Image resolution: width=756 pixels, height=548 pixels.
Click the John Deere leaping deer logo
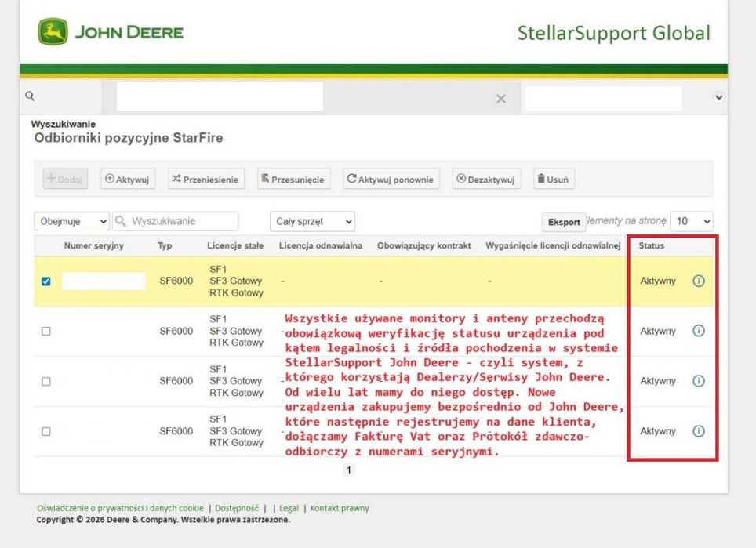[x=53, y=32]
